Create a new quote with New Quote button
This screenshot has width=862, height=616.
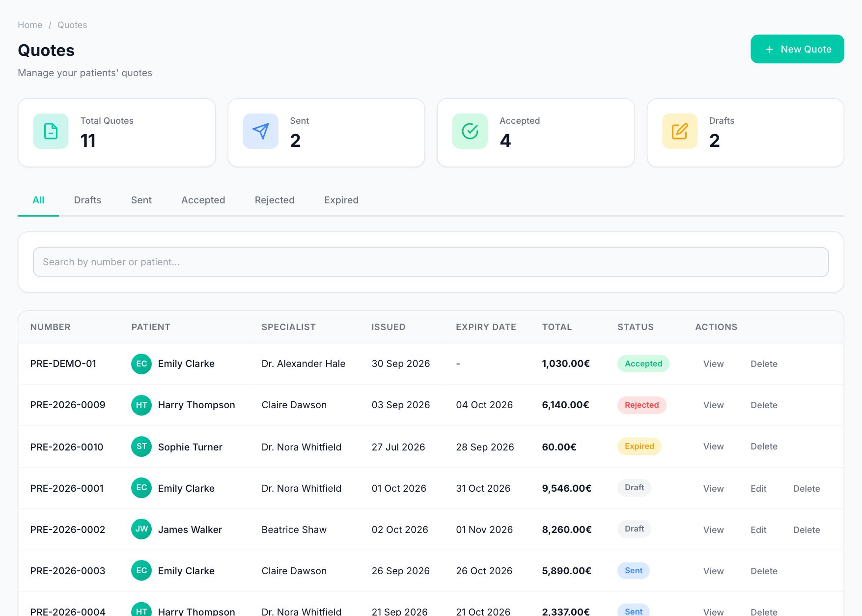(797, 49)
